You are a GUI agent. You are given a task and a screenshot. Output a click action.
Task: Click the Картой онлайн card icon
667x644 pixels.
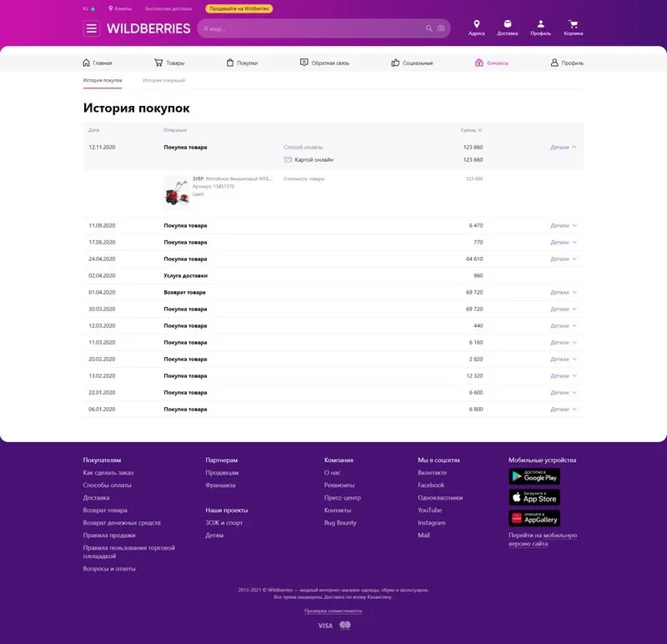tap(288, 159)
